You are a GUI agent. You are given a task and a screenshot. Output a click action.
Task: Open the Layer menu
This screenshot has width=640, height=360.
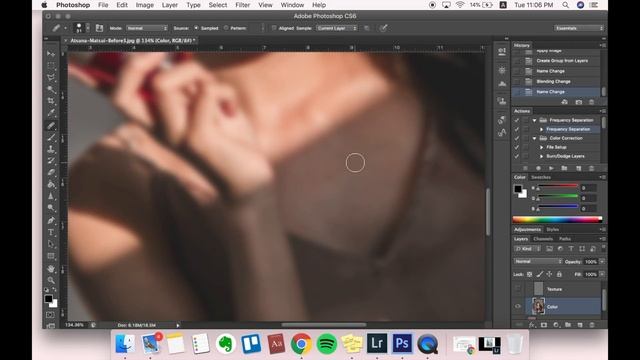[x=169, y=5]
